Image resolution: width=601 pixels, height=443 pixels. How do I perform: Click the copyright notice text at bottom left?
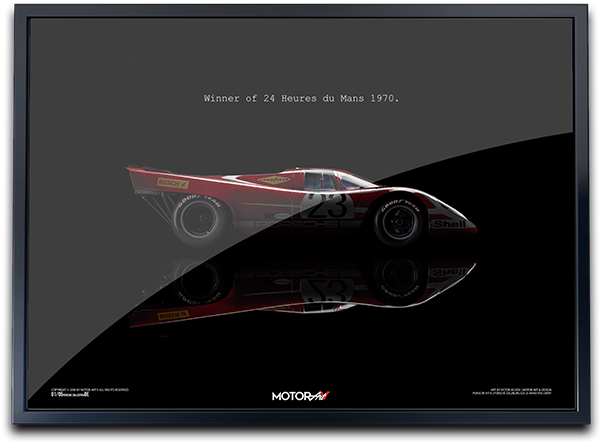click(90, 392)
